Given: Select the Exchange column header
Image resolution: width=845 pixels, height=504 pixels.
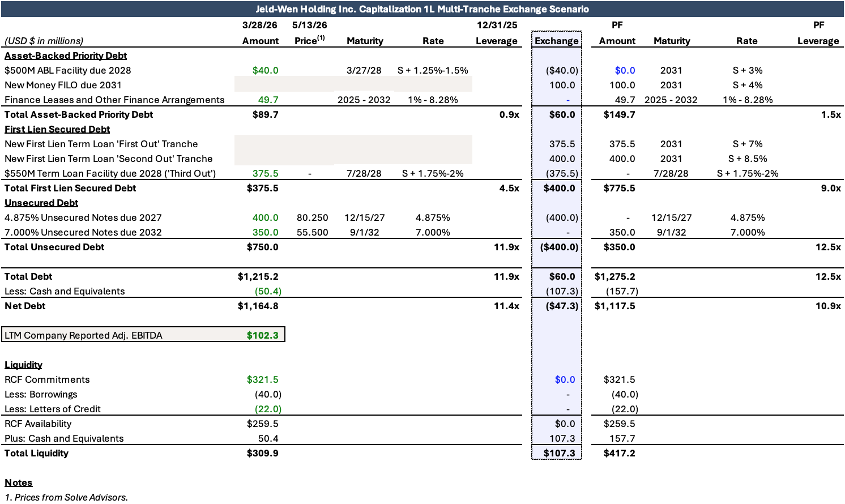Looking at the screenshot, I should pos(557,41).
